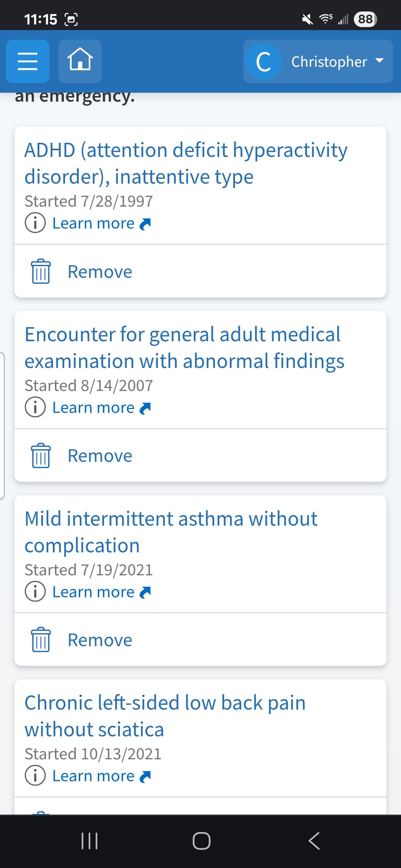
Task: Tap the Christopher profile avatar circle
Action: [263, 61]
